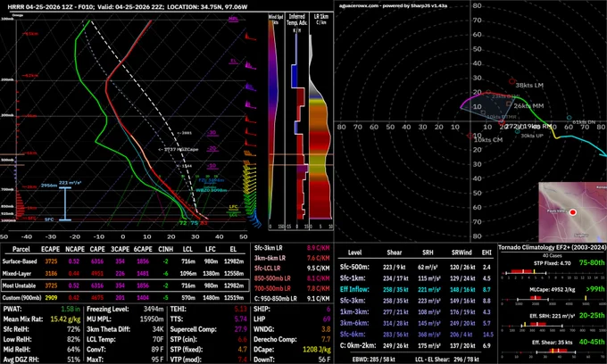Click the 3km Theta Diff 34K value
The width and height of the screenshot is (607, 364).
tap(158, 329)
